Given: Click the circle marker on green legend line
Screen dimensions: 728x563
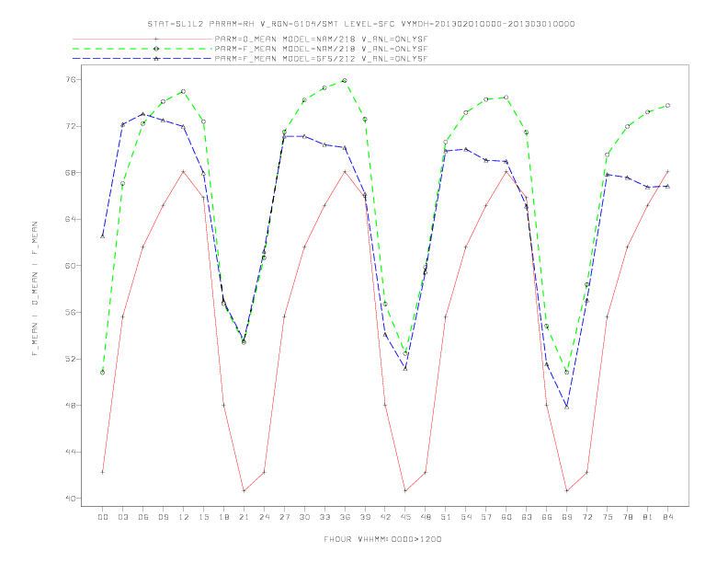Looking at the screenshot, I should (156, 49).
